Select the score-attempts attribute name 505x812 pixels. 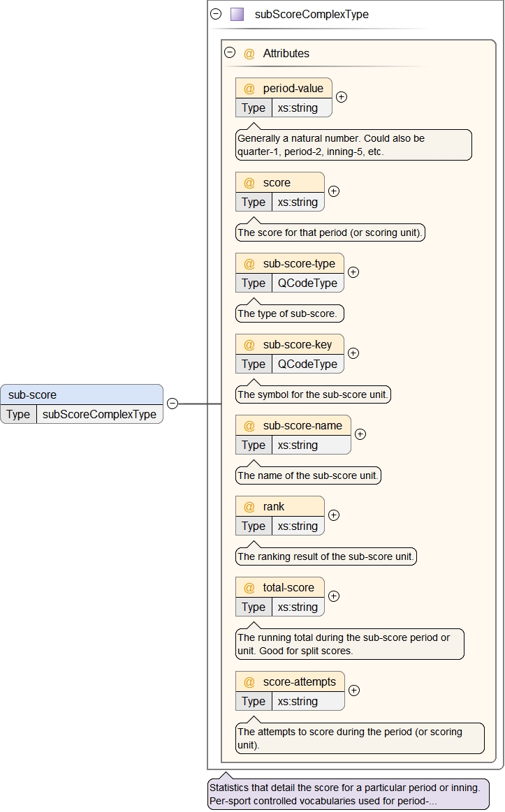click(299, 681)
